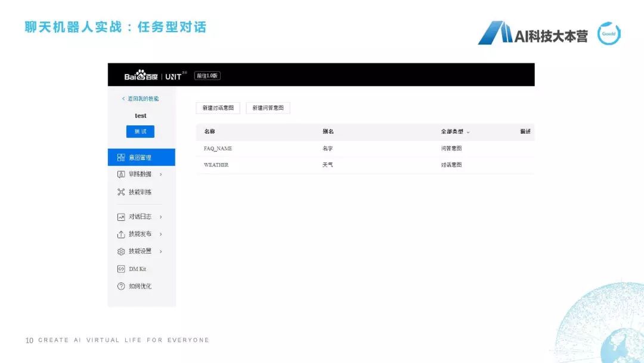
Task: Click the 技能设置 gear icon
Action: (120, 251)
